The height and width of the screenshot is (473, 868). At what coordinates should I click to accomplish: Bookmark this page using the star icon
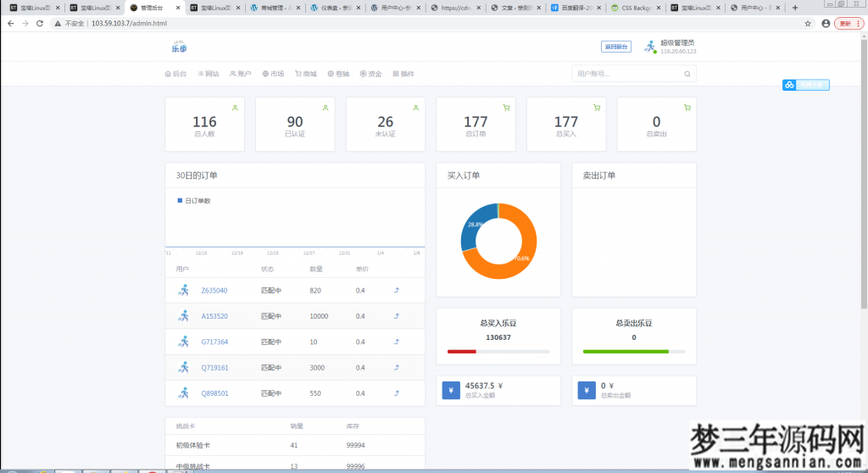(x=809, y=24)
